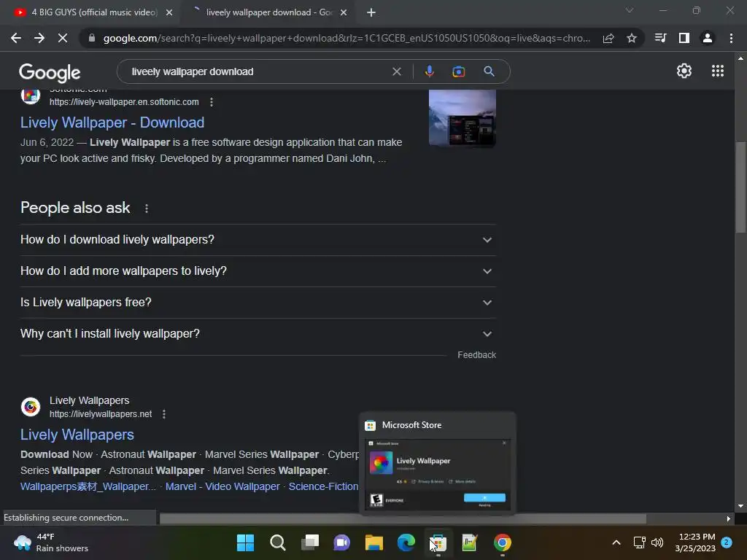Focus the Google search input field
The image size is (747, 560).
coord(258,72)
